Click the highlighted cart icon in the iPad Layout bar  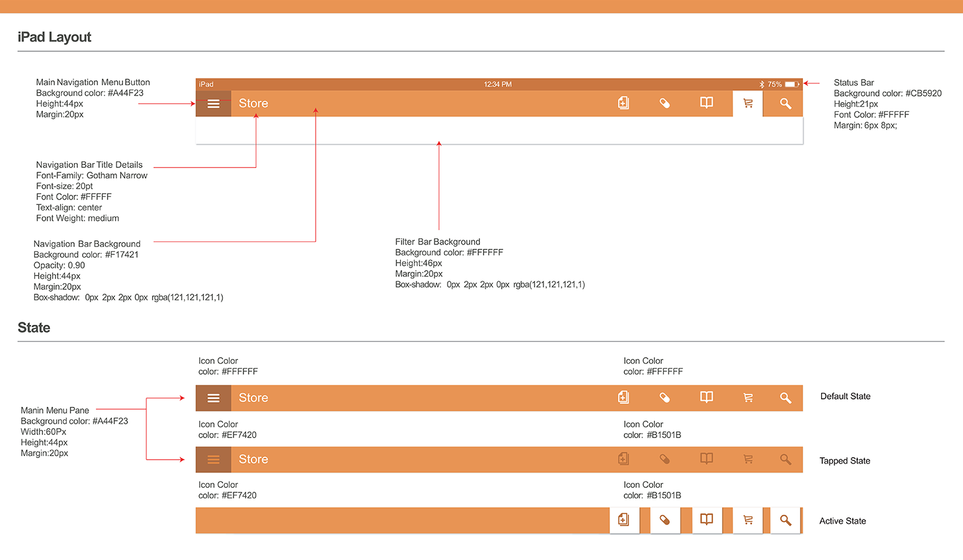pyautogui.click(x=748, y=103)
